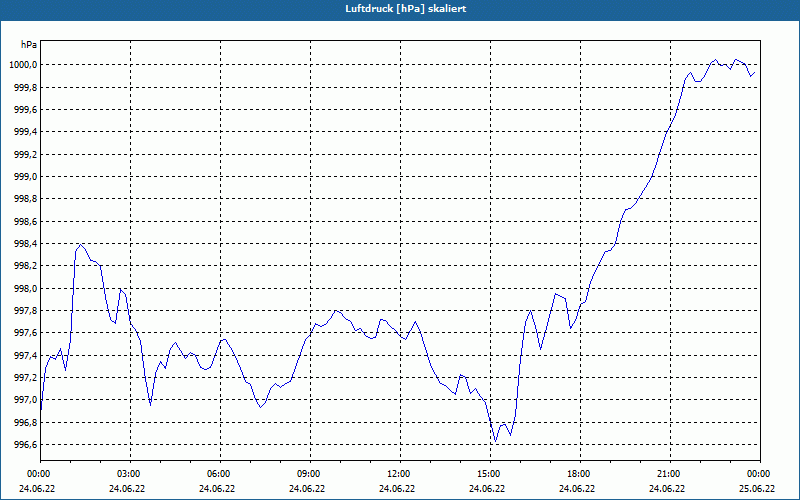This screenshot has height=500, width=800.
Task: Click the 998,6 y-axis value
Action: [x=26, y=221]
